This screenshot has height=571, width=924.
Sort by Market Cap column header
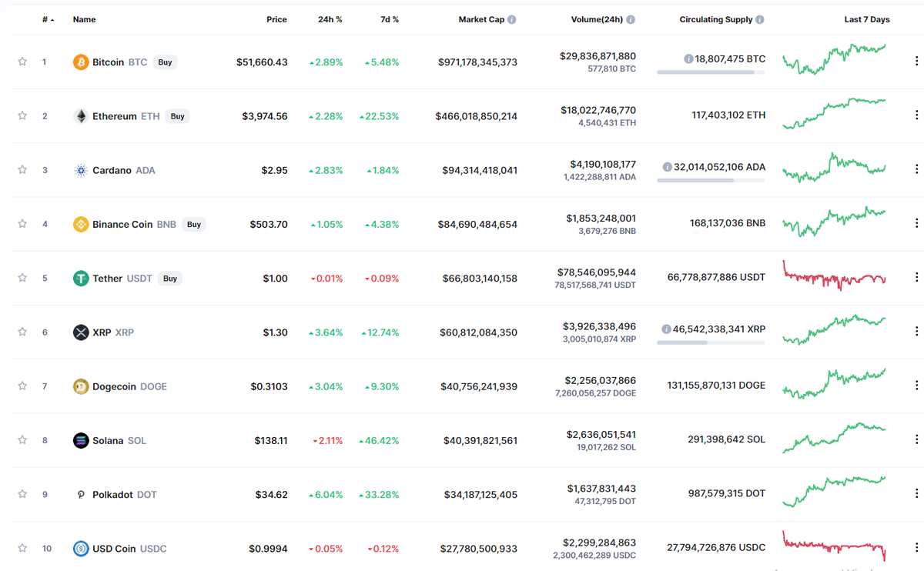click(482, 19)
